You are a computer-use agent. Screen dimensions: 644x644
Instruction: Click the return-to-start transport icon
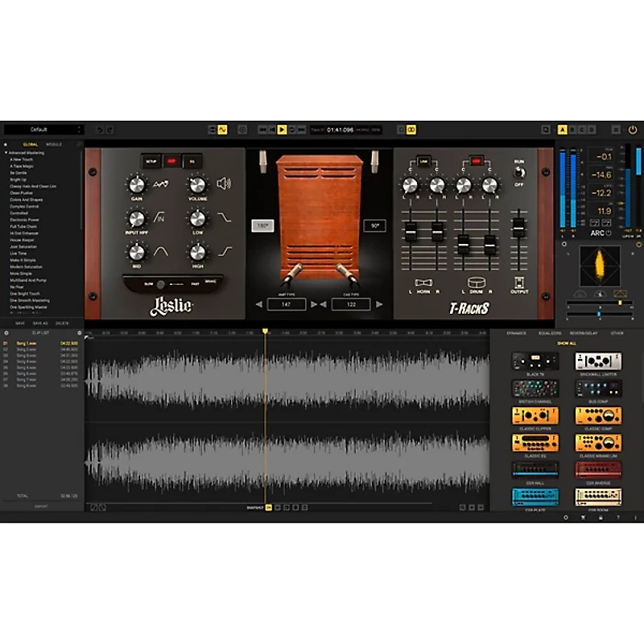tap(262, 129)
